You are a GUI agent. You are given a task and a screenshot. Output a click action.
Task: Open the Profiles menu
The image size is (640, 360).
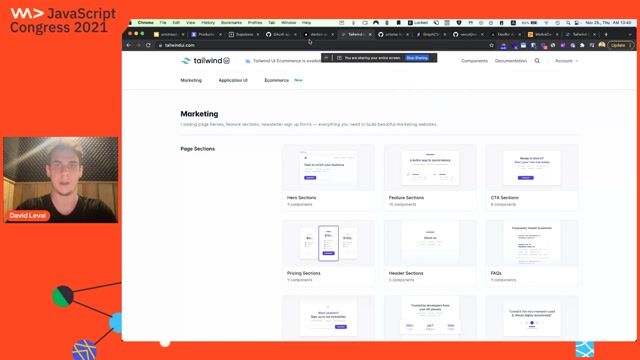tap(255, 23)
